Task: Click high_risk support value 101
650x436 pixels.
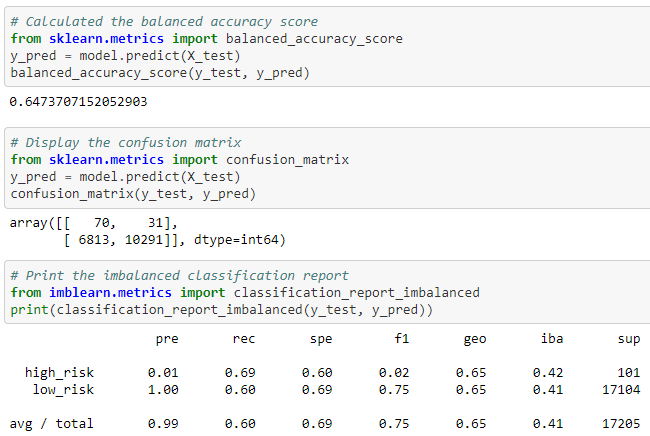Action: (629, 373)
